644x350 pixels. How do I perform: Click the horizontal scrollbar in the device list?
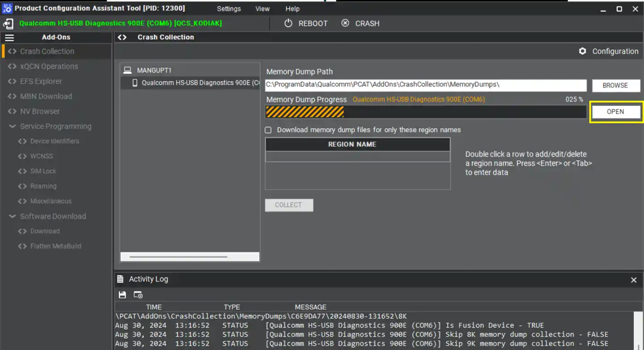(178, 257)
